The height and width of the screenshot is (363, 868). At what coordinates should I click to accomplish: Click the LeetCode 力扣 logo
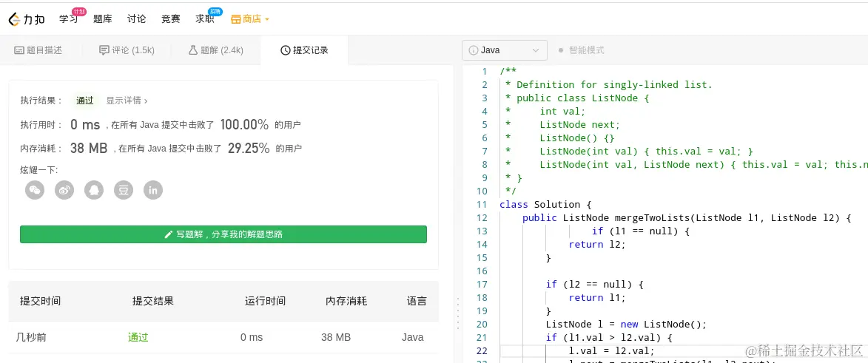pyautogui.click(x=27, y=19)
